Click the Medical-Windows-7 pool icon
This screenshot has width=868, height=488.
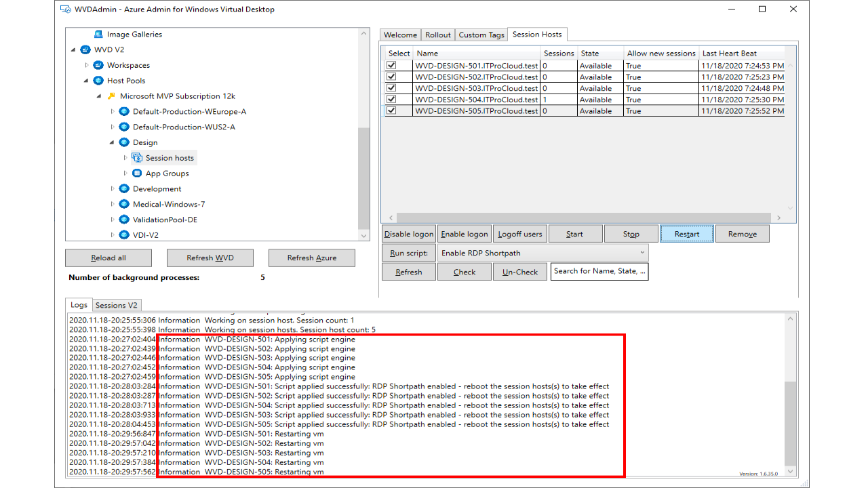[x=124, y=204]
